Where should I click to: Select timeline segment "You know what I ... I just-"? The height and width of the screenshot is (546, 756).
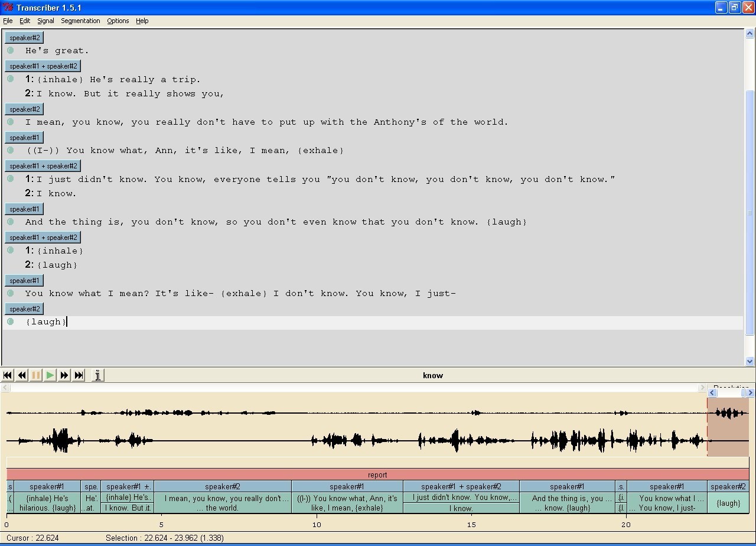point(667,503)
